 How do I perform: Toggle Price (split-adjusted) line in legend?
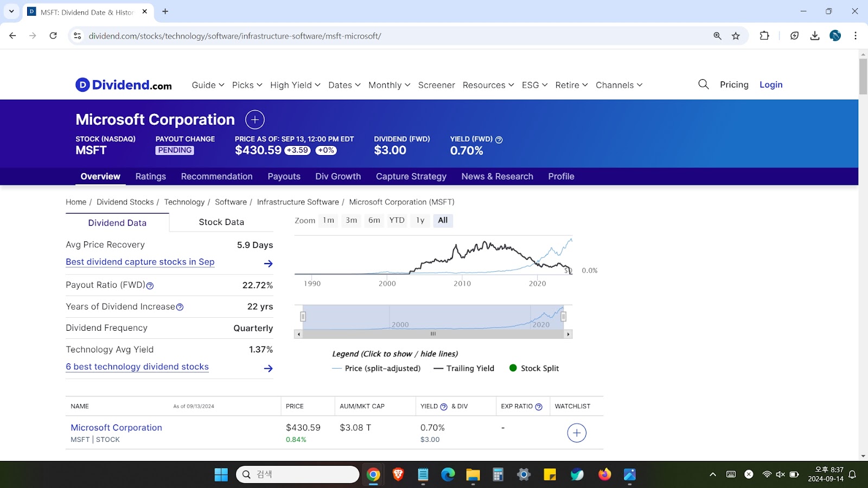[376, 369]
